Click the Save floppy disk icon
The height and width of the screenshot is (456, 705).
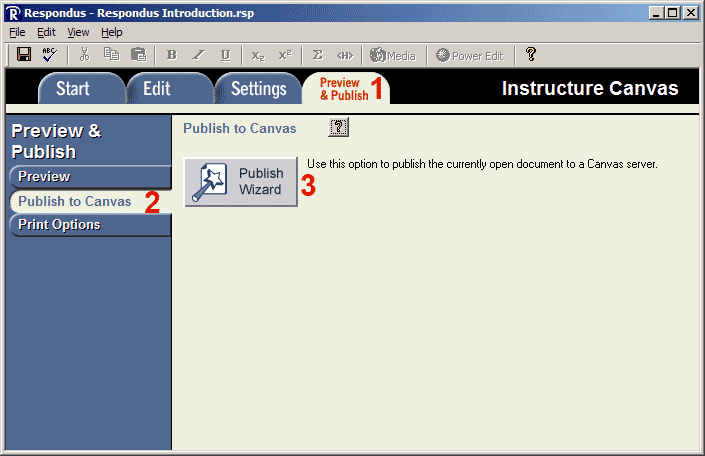(24, 54)
